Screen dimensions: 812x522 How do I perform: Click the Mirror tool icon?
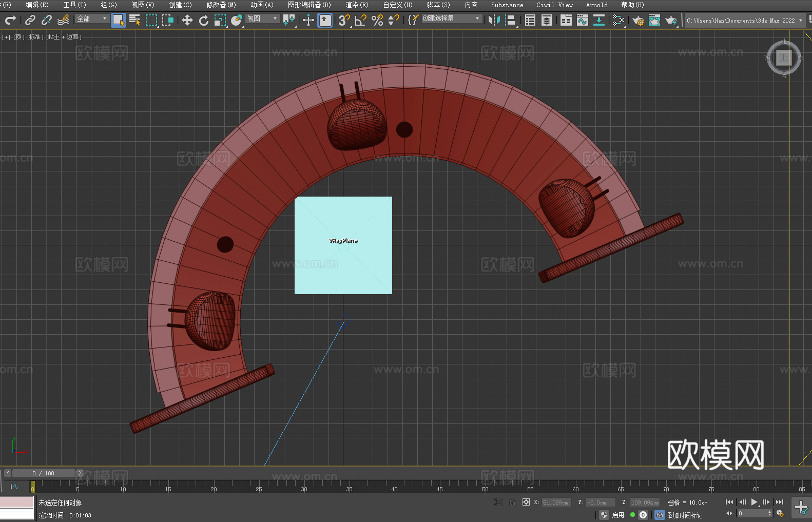click(494, 20)
